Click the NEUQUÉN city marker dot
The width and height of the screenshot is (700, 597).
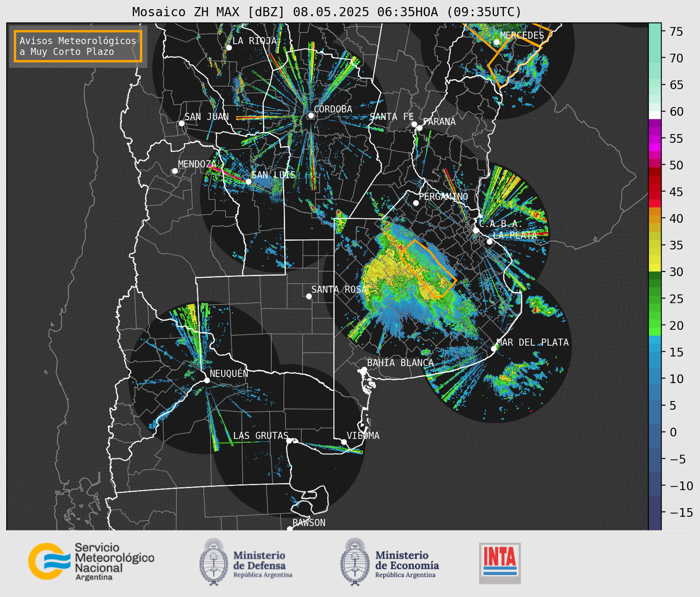point(207,380)
